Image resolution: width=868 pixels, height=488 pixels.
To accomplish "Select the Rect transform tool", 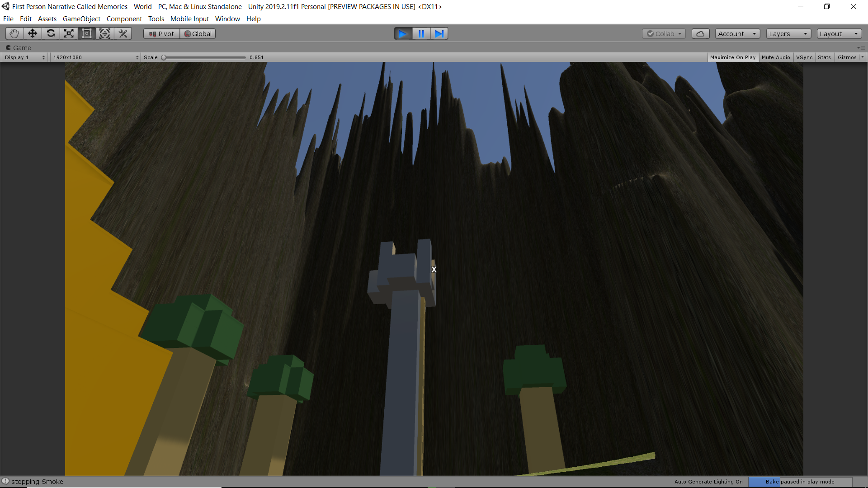I will pyautogui.click(x=87, y=33).
